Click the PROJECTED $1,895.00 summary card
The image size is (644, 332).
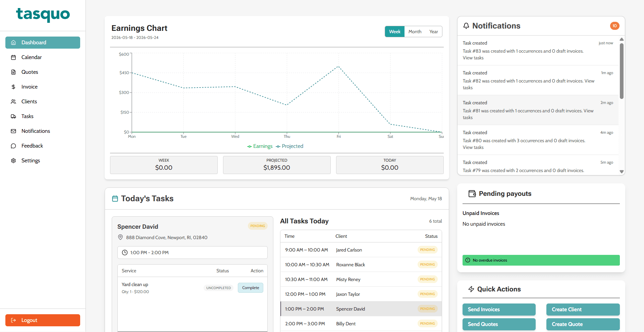coord(277,165)
